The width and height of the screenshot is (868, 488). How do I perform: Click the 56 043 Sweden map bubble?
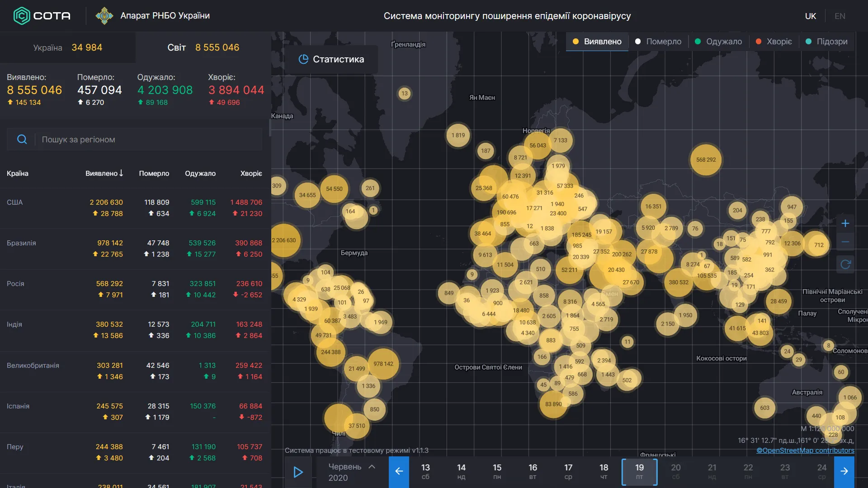538,145
